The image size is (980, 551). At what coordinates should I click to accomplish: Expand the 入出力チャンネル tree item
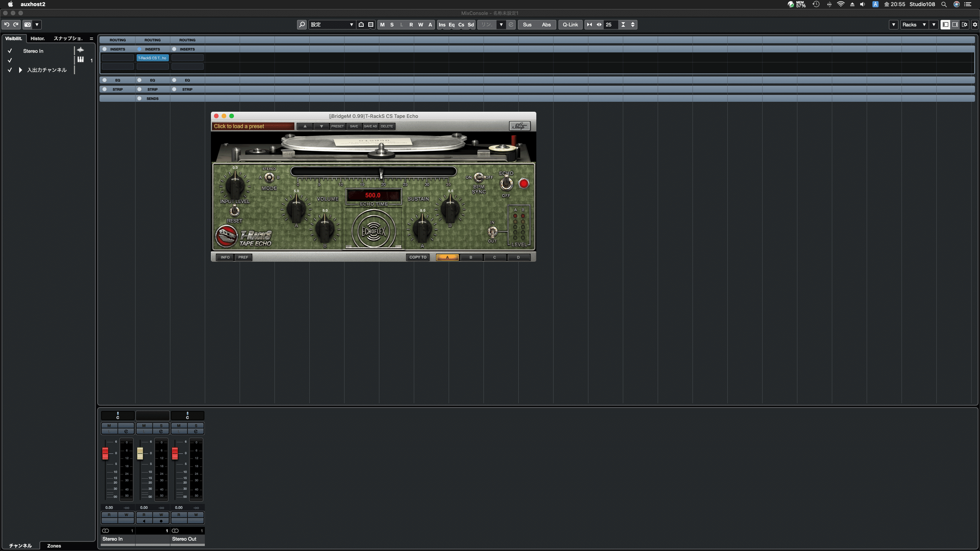20,70
